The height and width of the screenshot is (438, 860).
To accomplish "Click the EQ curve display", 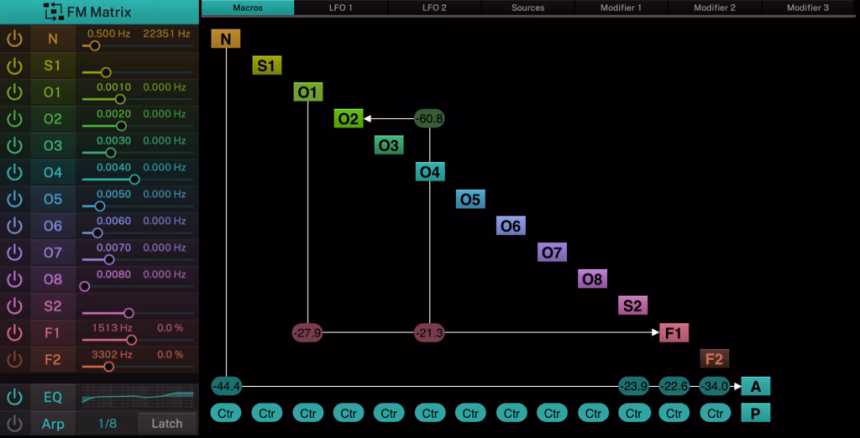I will (x=137, y=397).
